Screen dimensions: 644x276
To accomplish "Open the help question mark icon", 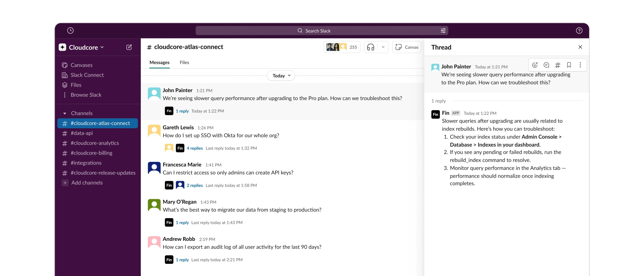I will coord(579,31).
